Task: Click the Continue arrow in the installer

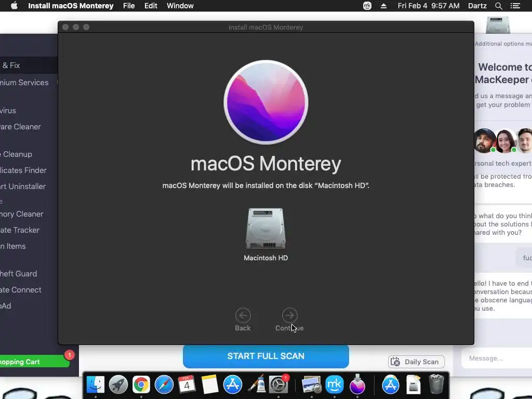Action: point(289,315)
